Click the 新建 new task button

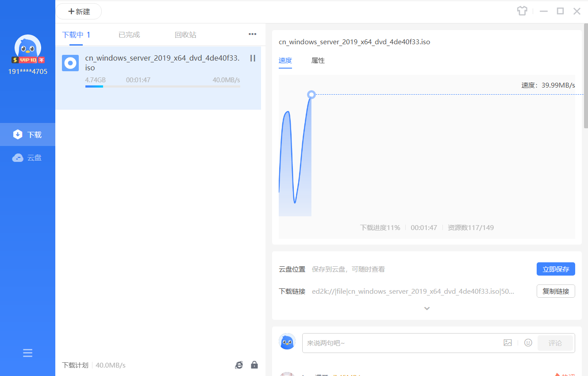pyautogui.click(x=79, y=12)
